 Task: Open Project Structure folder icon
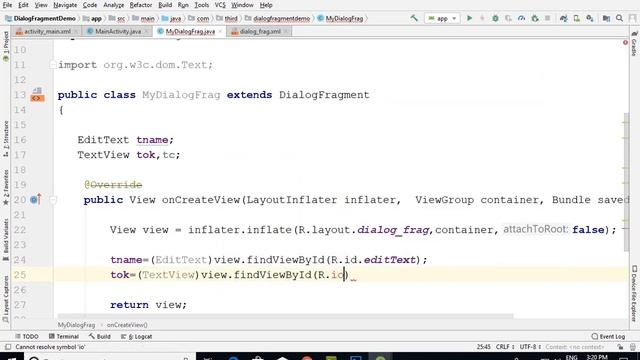click(606, 18)
